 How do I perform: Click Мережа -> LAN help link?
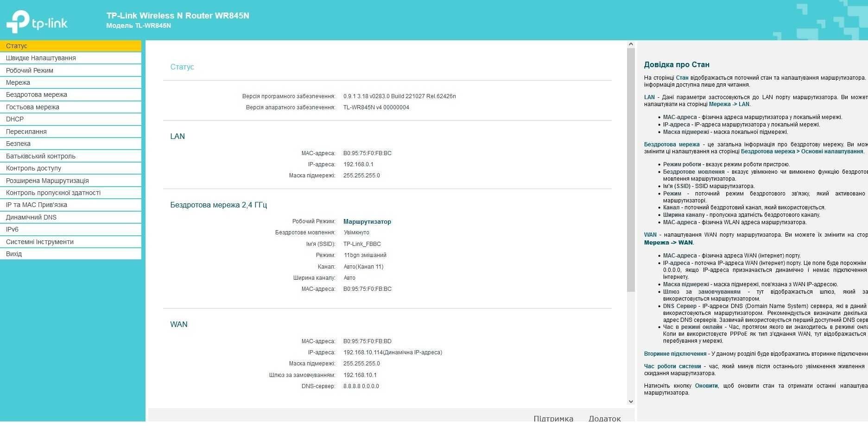tap(729, 104)
